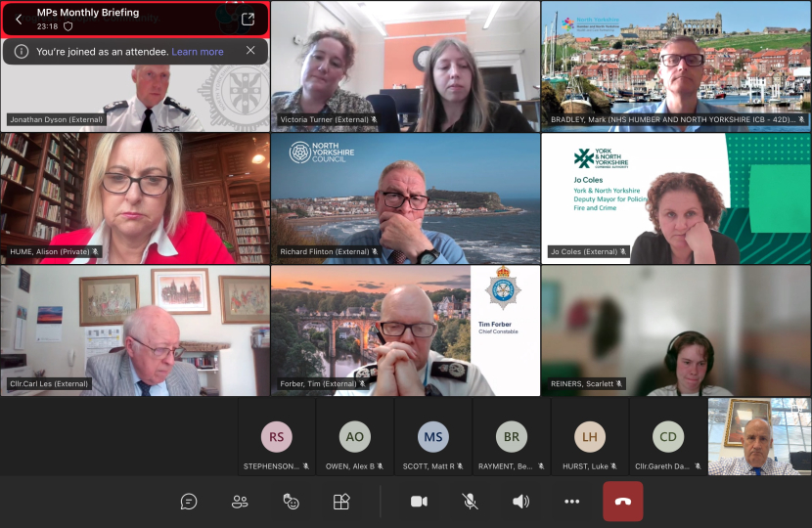Unmute the microphone
812x528 pixels.
pos(471,502)
